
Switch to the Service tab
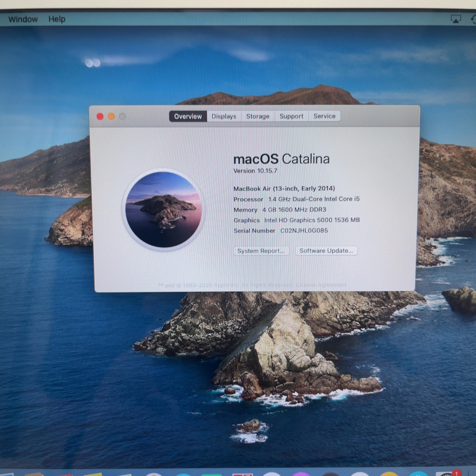coord(324,116)
